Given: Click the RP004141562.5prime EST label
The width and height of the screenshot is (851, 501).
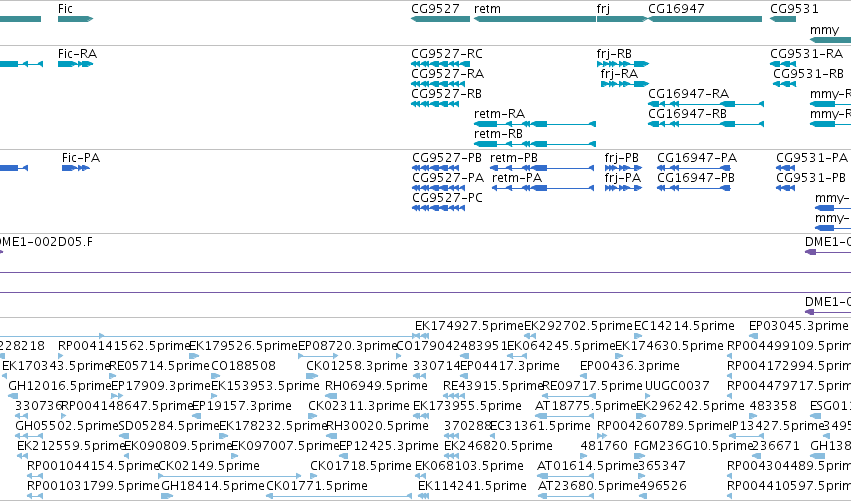Looking at the screenshot, I should point(124,346).
